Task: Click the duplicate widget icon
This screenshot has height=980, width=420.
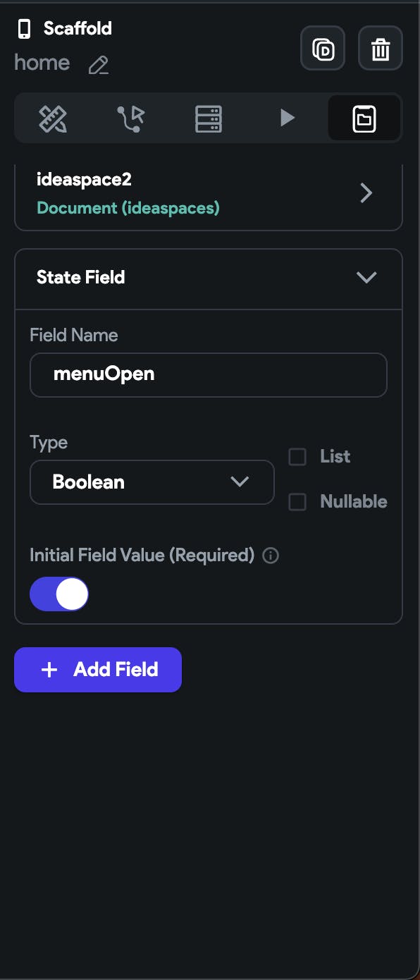Action: pyautogui.click(x=323, y=48)
